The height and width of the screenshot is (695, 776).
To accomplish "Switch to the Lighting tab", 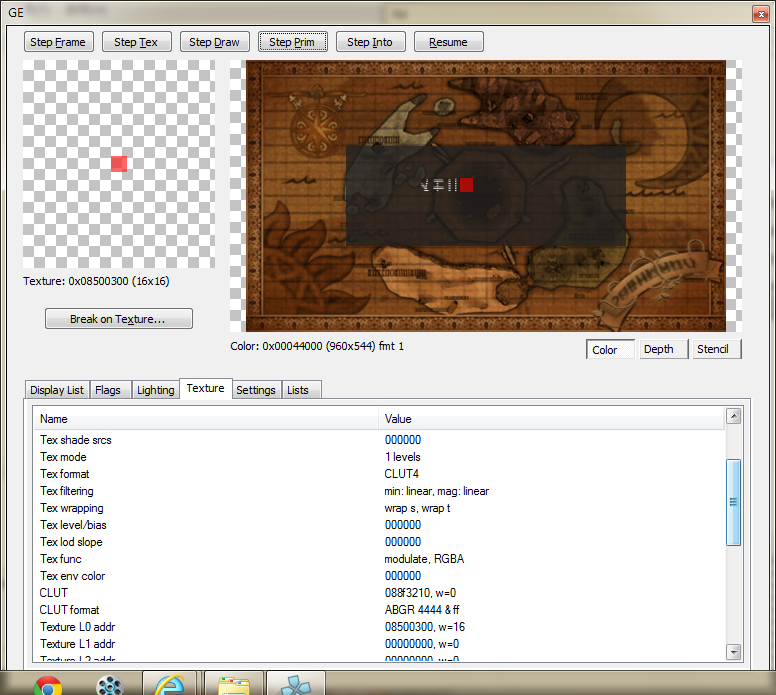I will point(155,390).
